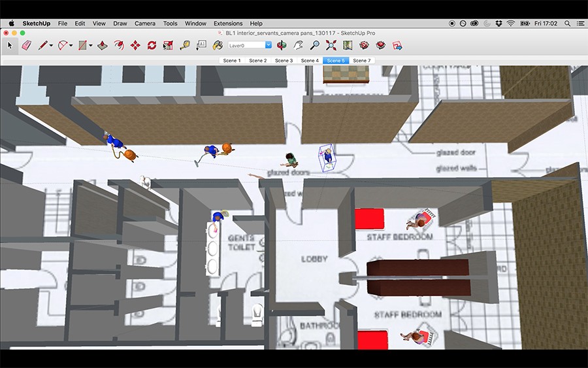The width and height of the screenshot is (588, 368).
Task: Open the Rectangle tool dropdown arrow
Action: (x=91, y=46)
